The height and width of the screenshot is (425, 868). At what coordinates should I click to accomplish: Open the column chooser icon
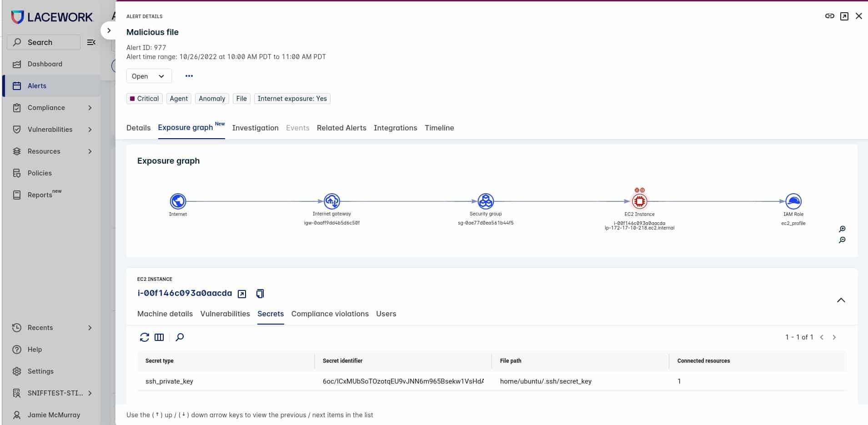click(x=159, y=337)
